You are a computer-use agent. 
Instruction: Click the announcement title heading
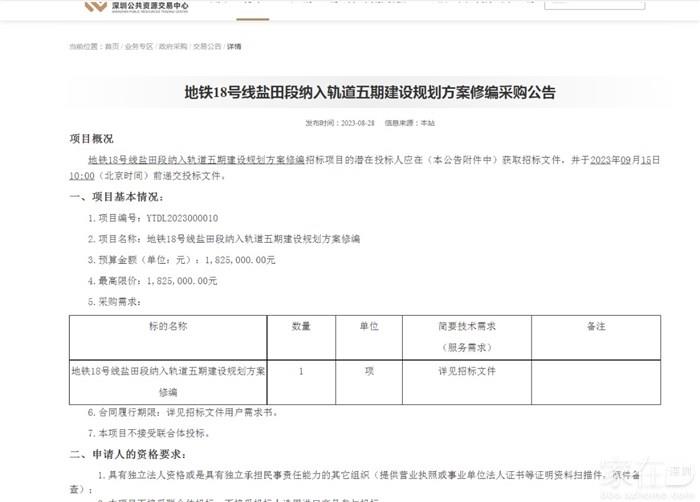[369, 92]
